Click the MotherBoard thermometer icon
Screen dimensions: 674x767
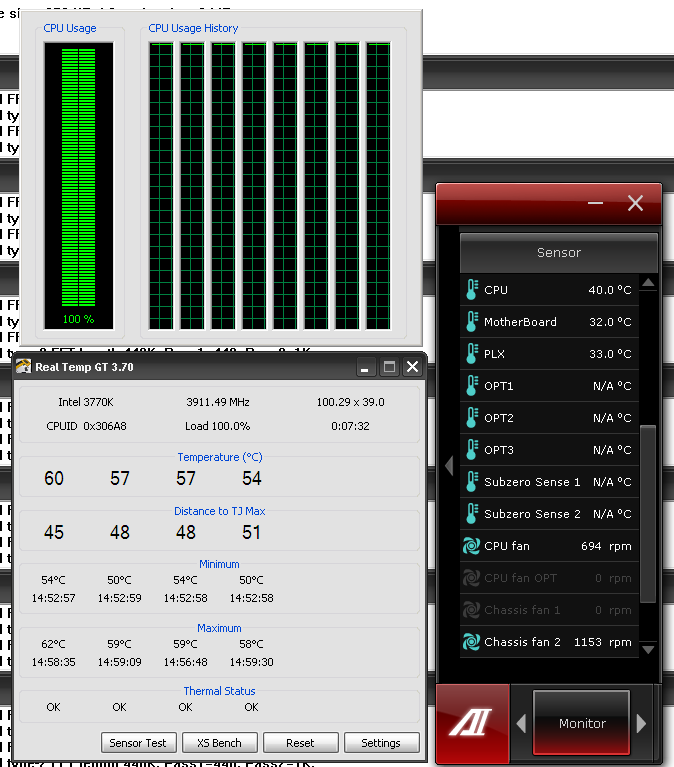[x=472, y=322]
